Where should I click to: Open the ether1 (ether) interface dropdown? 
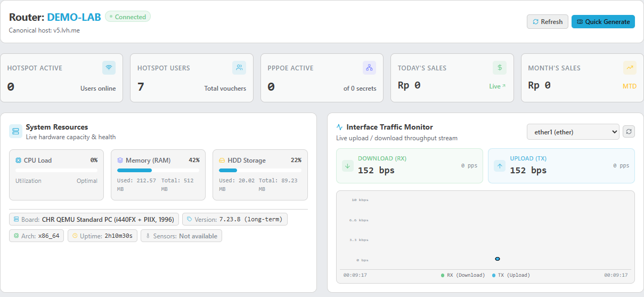(x=573, y=132)
